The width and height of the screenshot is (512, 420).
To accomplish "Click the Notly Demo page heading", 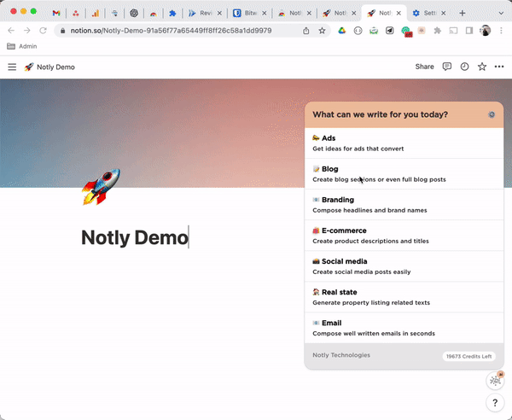I will click(x=135, y=237).
